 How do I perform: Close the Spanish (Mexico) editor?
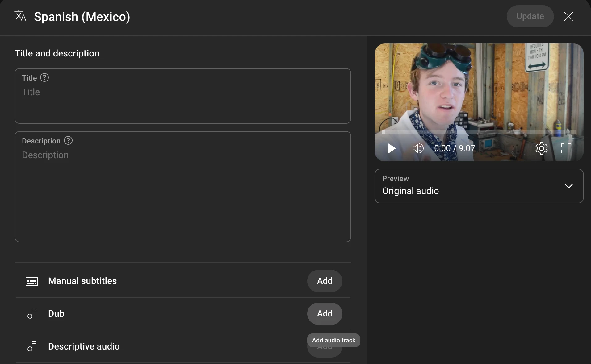[569, 16]
